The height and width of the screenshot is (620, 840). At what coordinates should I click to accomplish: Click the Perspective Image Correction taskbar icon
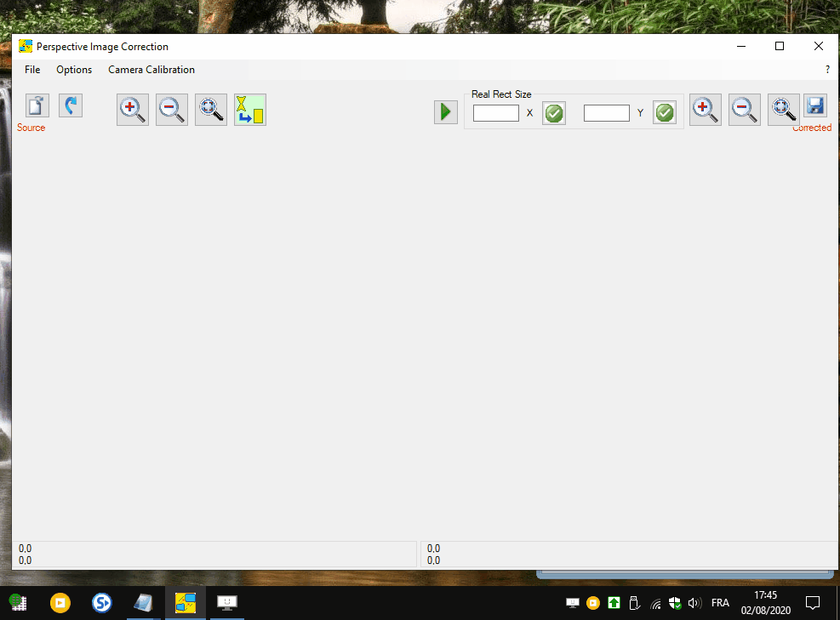186,603
